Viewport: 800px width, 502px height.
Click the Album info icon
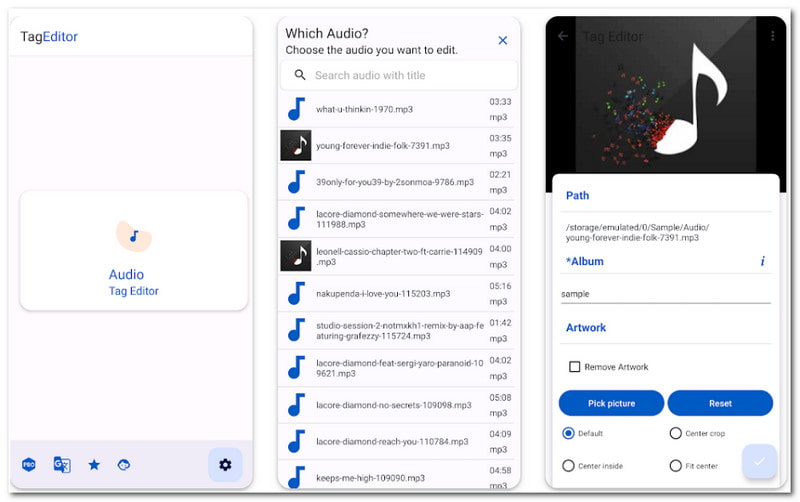pos(763,261)
